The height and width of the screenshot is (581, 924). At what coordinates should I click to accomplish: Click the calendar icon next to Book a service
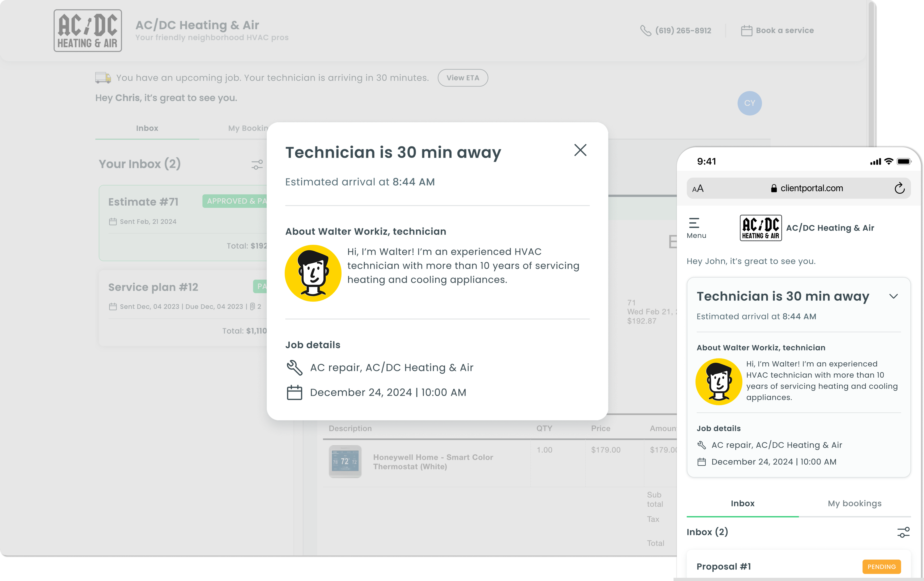(746, 31)
